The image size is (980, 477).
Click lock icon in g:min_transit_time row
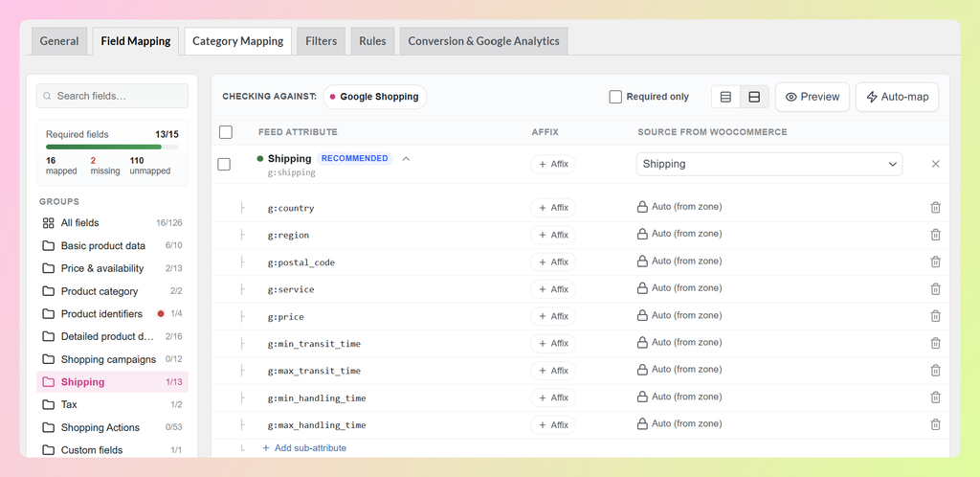click(642, 343)
